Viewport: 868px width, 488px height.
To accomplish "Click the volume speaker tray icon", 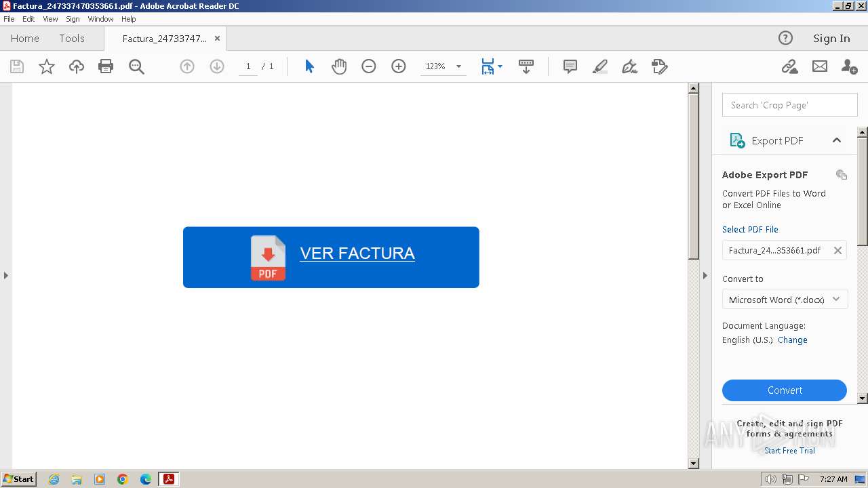I will tap(771, 479).
